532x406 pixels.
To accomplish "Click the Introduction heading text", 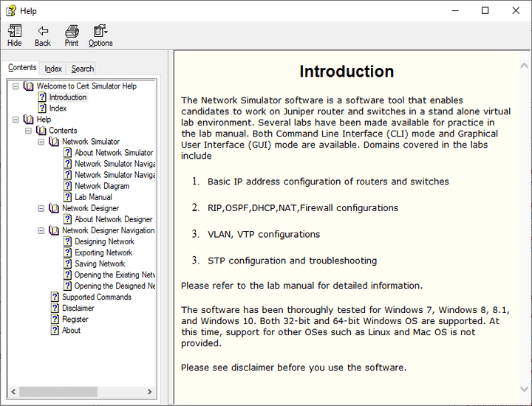I will click(347, 72).
